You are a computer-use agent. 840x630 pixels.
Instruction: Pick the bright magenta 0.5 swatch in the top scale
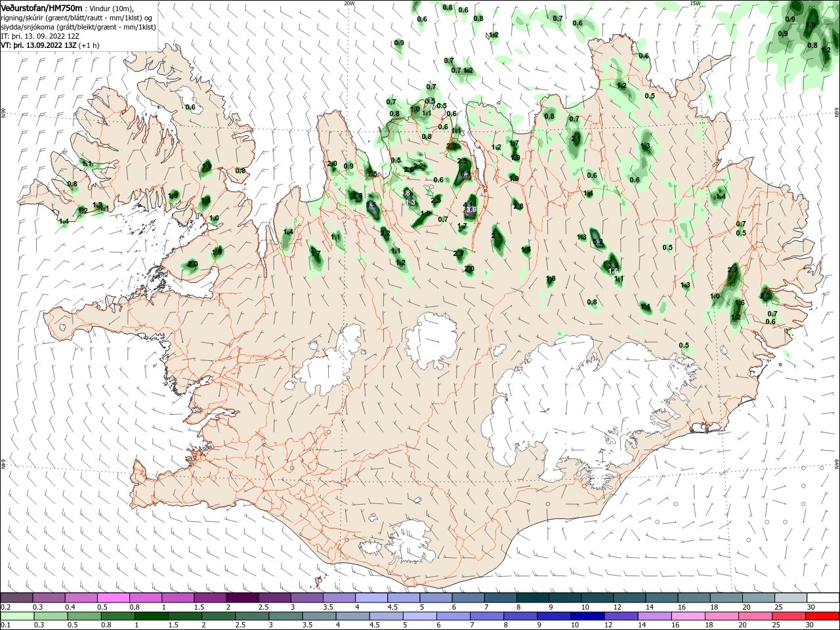tap(113, 597)
